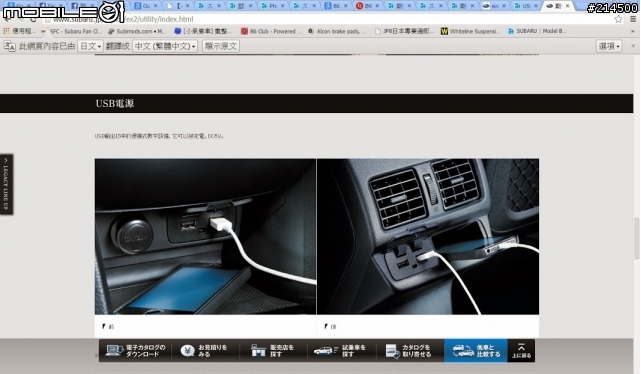
Task: Click the 後 caption under right photo
Action: pos(333,327)
